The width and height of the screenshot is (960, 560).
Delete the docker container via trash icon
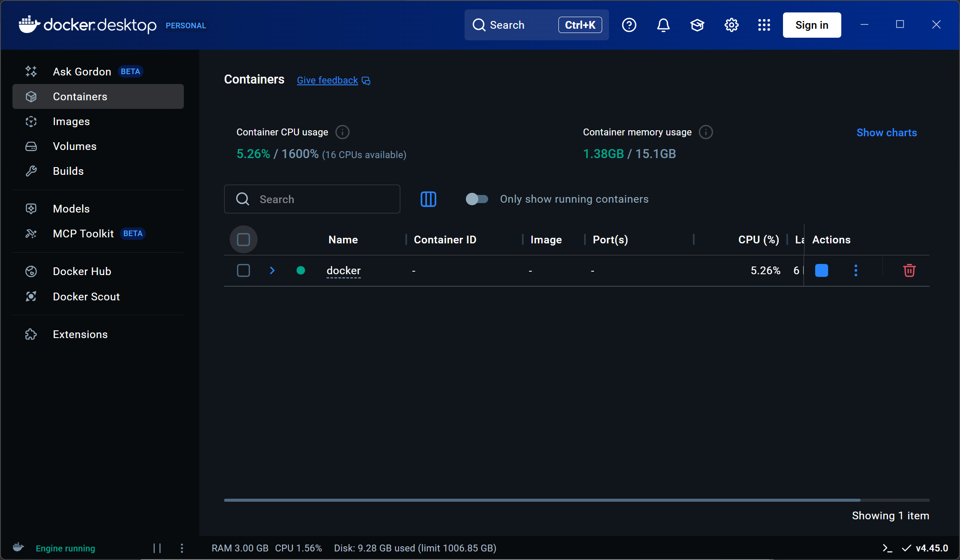coord(909,270)
